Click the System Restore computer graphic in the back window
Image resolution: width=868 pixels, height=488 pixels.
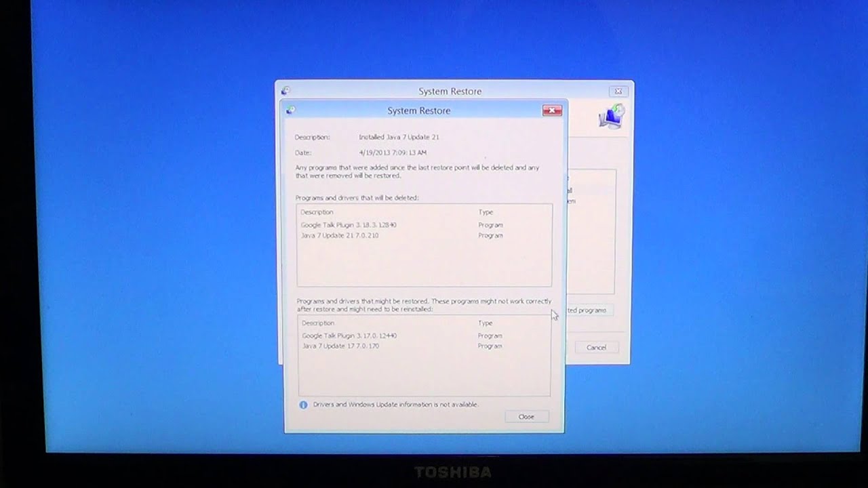[612, 117]
